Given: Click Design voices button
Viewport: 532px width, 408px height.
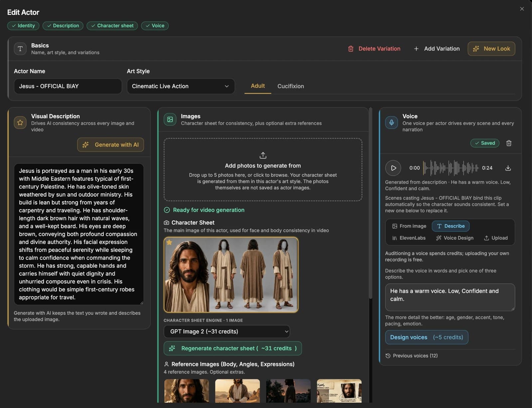Looking at the screenshot, I should [x=427, y=337].
